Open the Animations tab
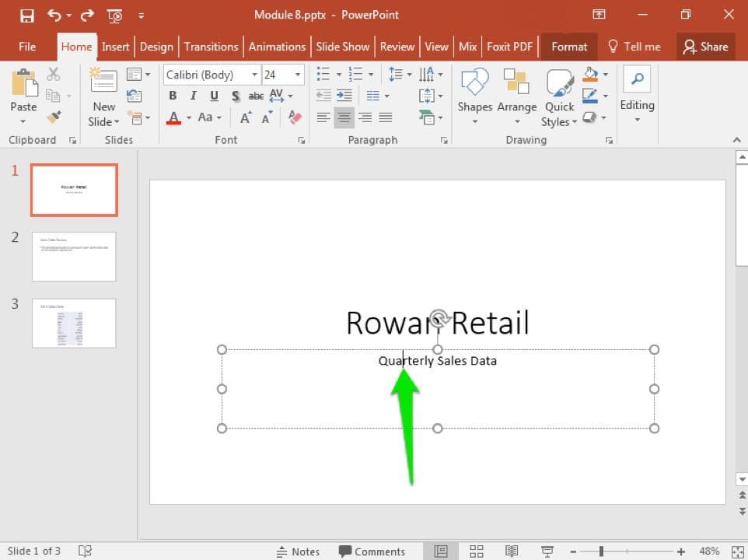Viewport: 748px width, 560px height. pyautogui.click(x=277, y=47)
